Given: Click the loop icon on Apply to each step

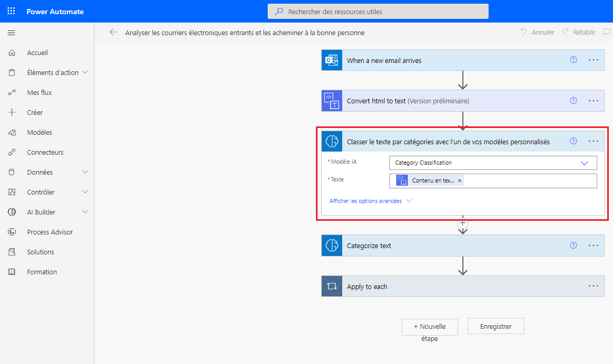Looking at the screenshot, I should (x=332, y=286).
